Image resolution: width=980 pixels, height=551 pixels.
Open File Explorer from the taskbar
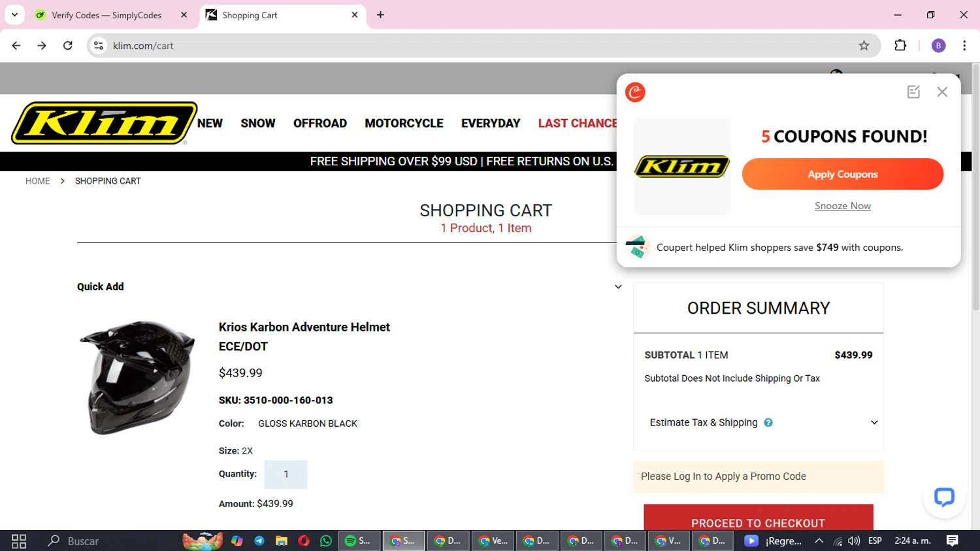pyautogui.click(x=282, y=541)
